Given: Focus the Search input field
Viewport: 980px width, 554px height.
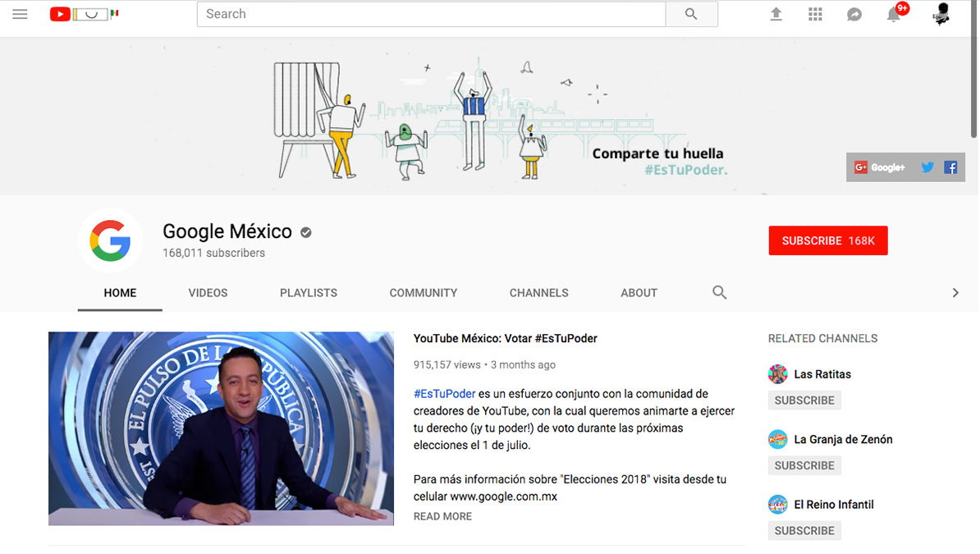Looking at the screenshot, I should (x=431, y=14).
